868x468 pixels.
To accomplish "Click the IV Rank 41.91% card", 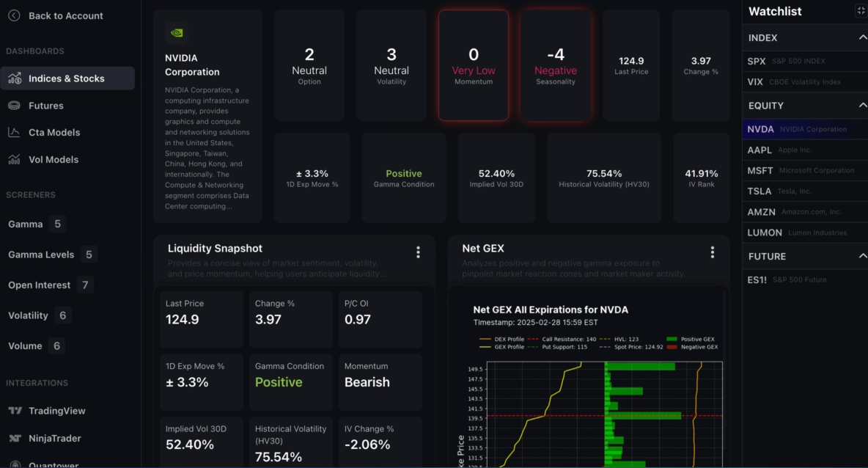I will 702,178.
